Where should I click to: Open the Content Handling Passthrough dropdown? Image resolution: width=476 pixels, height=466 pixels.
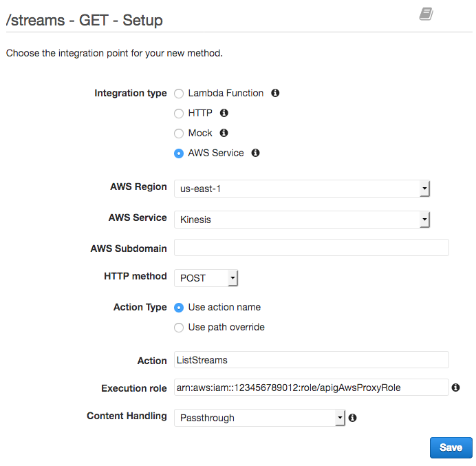coord(259,418)
